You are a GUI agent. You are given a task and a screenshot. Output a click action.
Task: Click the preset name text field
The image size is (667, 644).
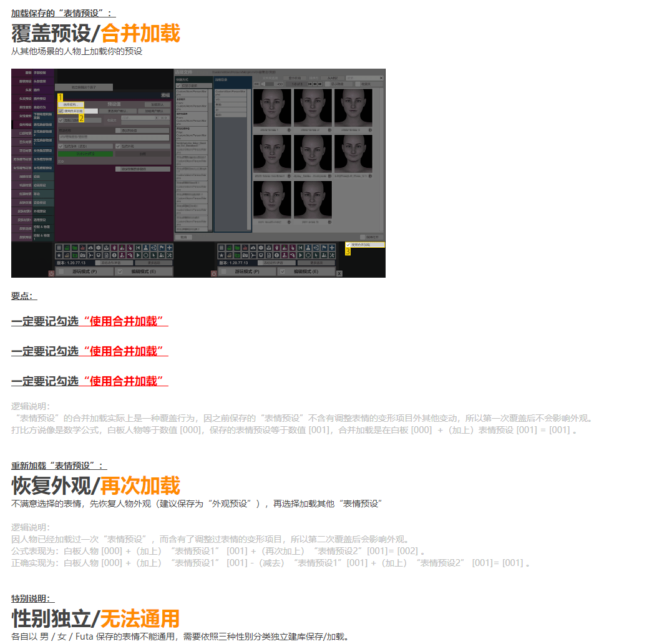pyautogui.click(x=114, y=137)
